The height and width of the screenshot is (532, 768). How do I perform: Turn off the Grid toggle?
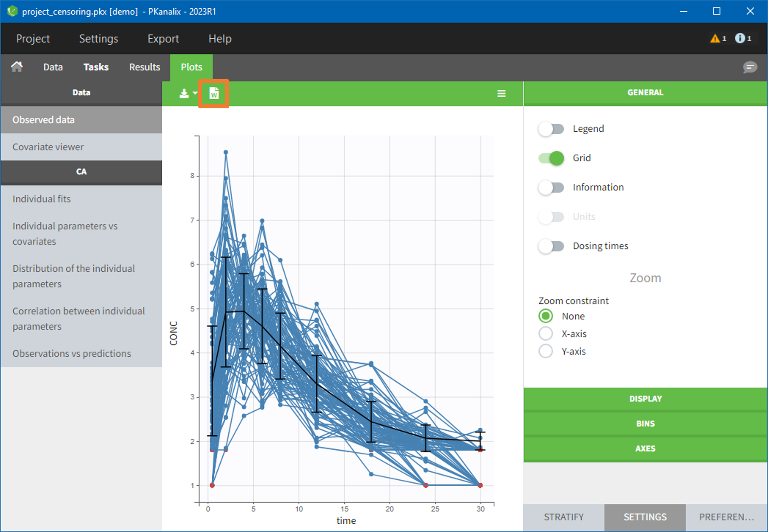[551, 158]
